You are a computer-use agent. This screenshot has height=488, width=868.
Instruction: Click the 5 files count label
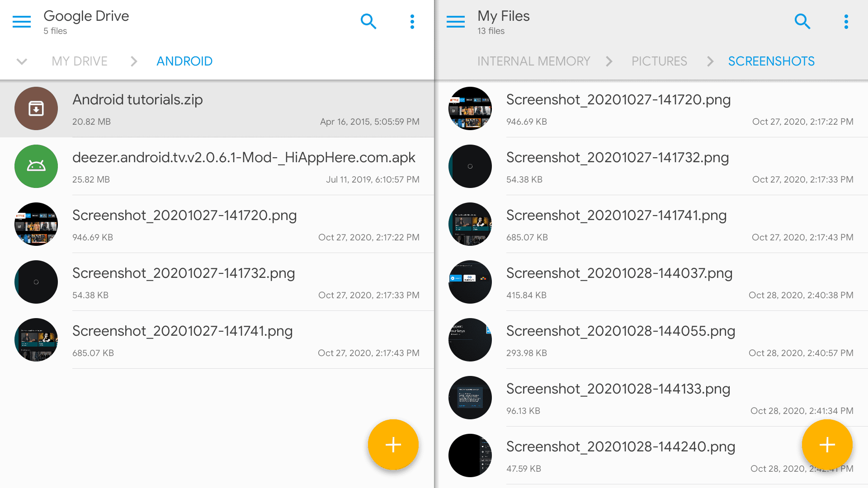click(55, 31)
